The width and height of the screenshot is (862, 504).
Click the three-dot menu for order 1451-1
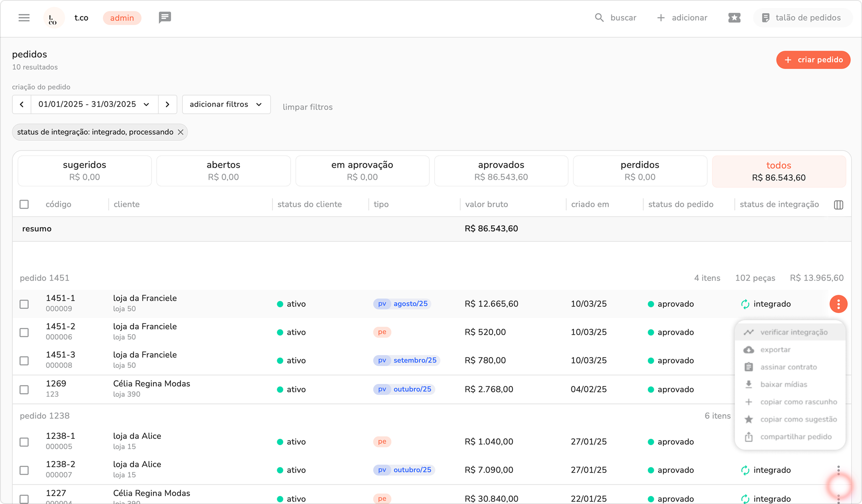point(838,304)
